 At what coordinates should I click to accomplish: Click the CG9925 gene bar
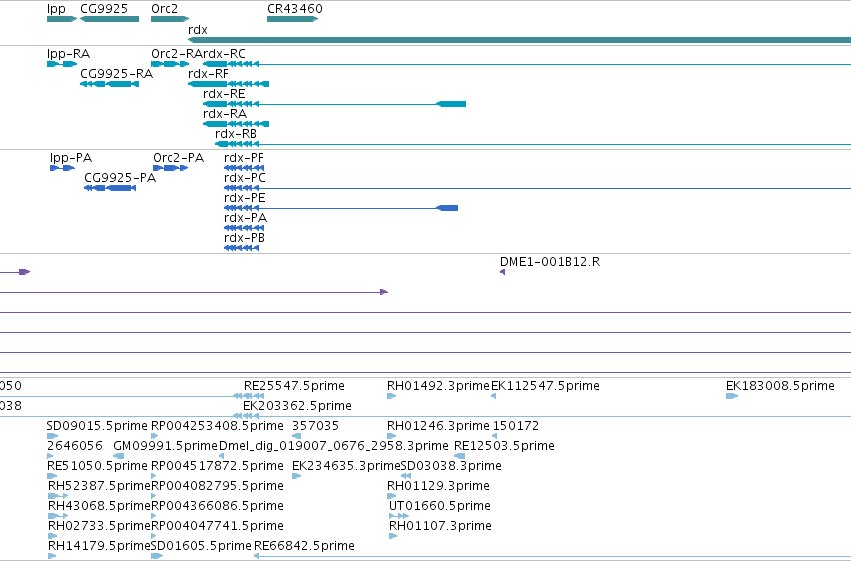110,19
